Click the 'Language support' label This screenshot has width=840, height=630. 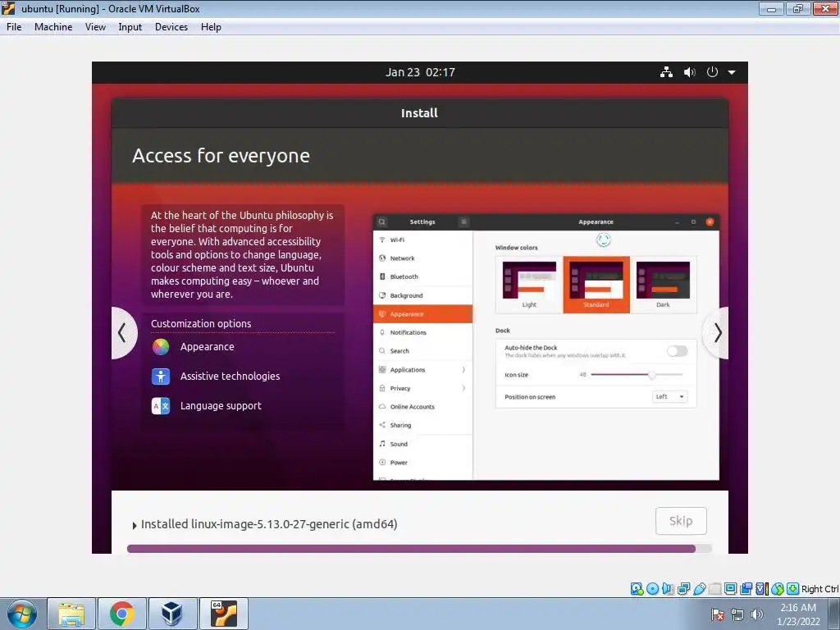[x=221, y=405]
